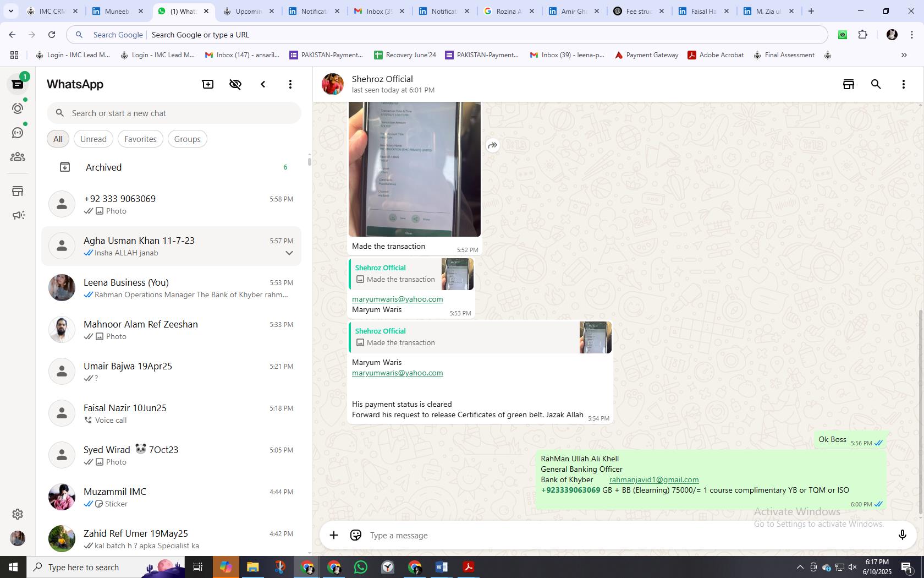Open Syed Wirad 7Oct23 chat
Image resolution: width=924 pixels, height=578 pixels.
pyautogui.click(x=172, y=455)
